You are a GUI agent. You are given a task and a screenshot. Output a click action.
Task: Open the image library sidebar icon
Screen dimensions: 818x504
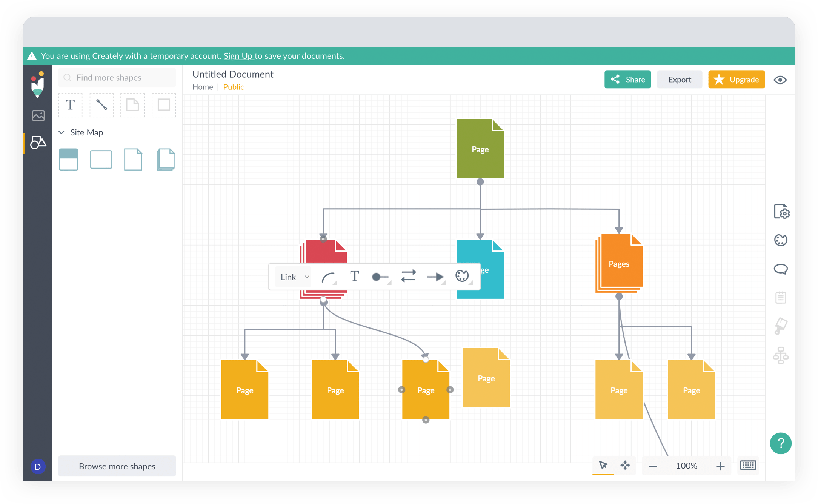click(x=38, y=115)
